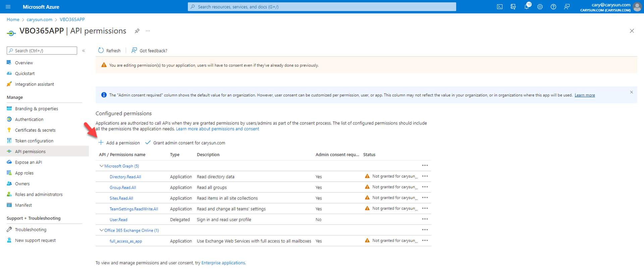Click the plus icon for Add a permission

101,143
